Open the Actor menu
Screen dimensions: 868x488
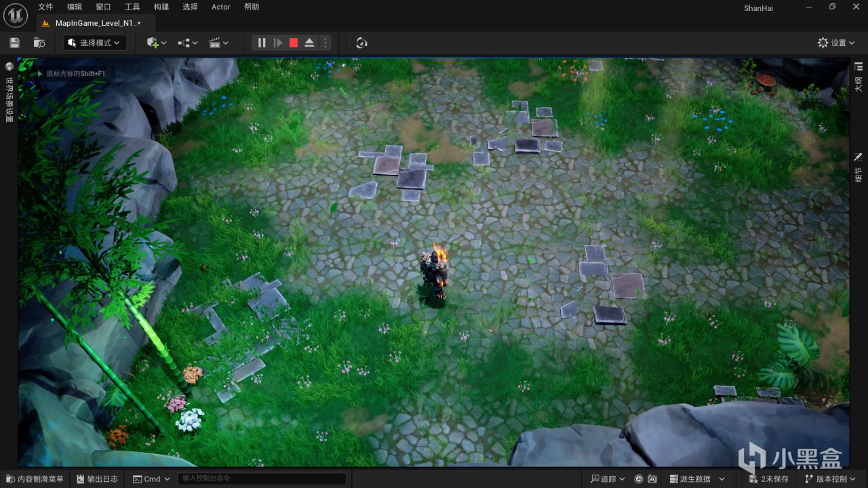(x=221, y=7)
